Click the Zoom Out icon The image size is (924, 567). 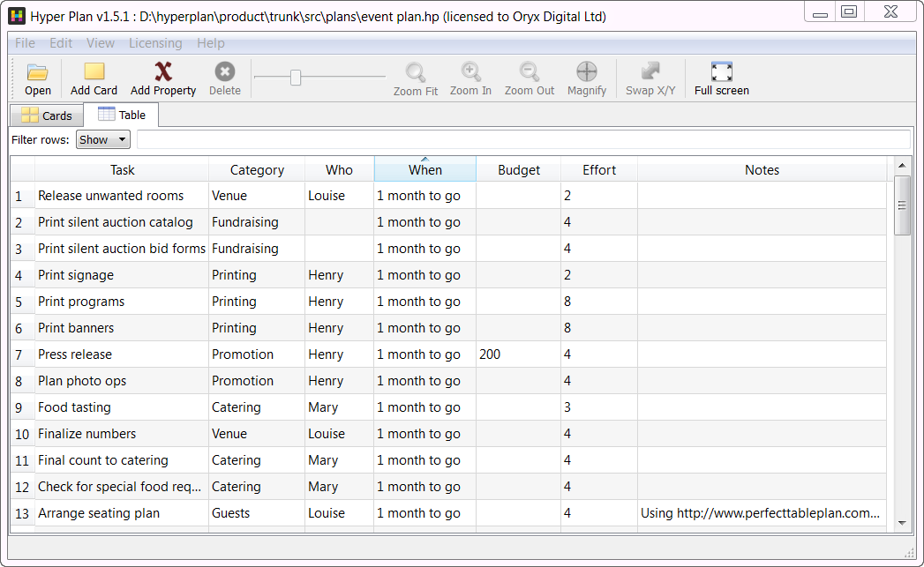point(530,72)
